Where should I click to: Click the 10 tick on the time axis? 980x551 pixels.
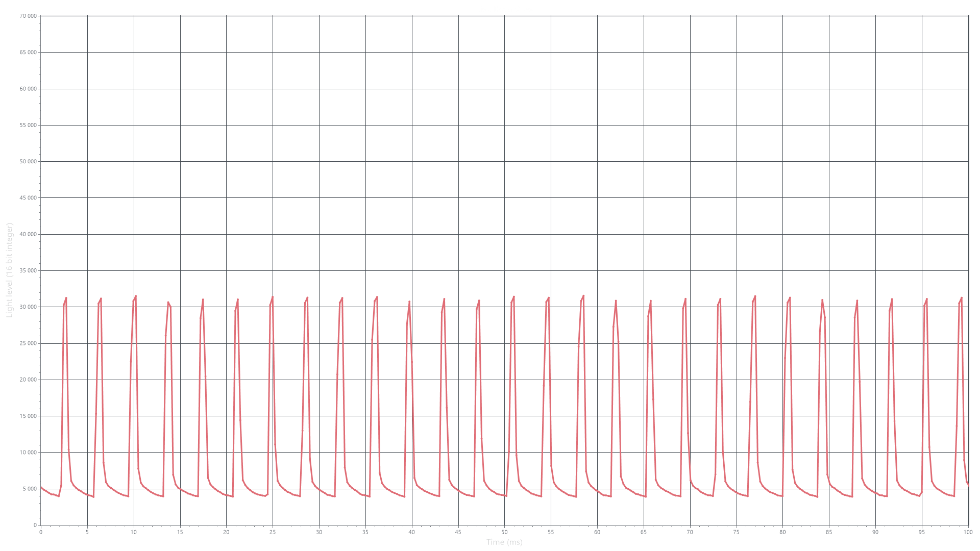(x=134, y=532)
